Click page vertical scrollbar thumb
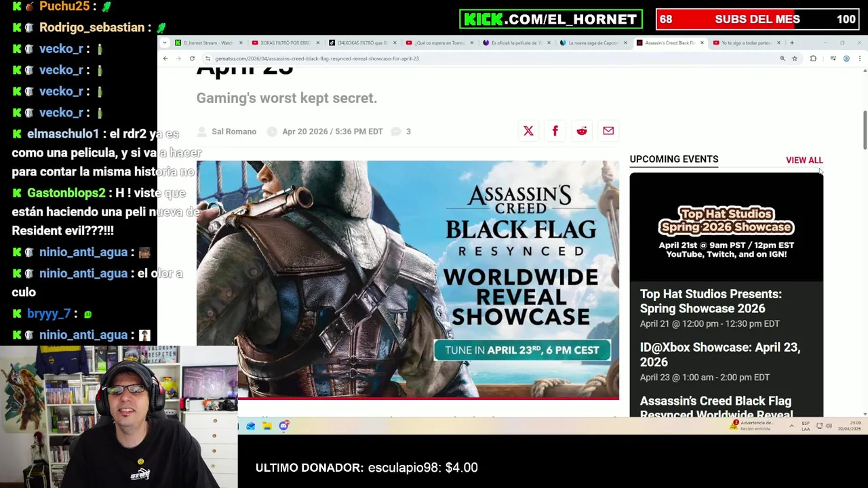 865,130
